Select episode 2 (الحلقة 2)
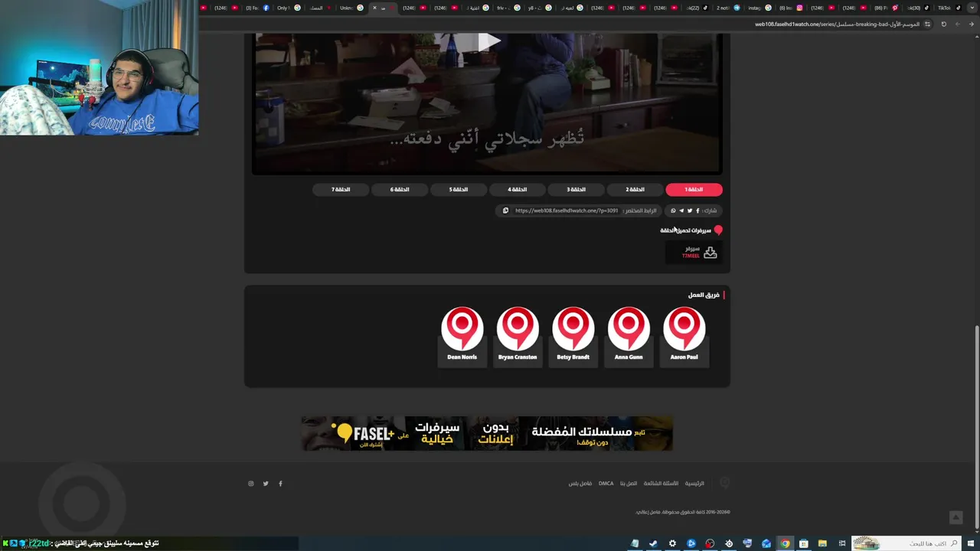Screen dimensions: 980x551 pos(635,190)
